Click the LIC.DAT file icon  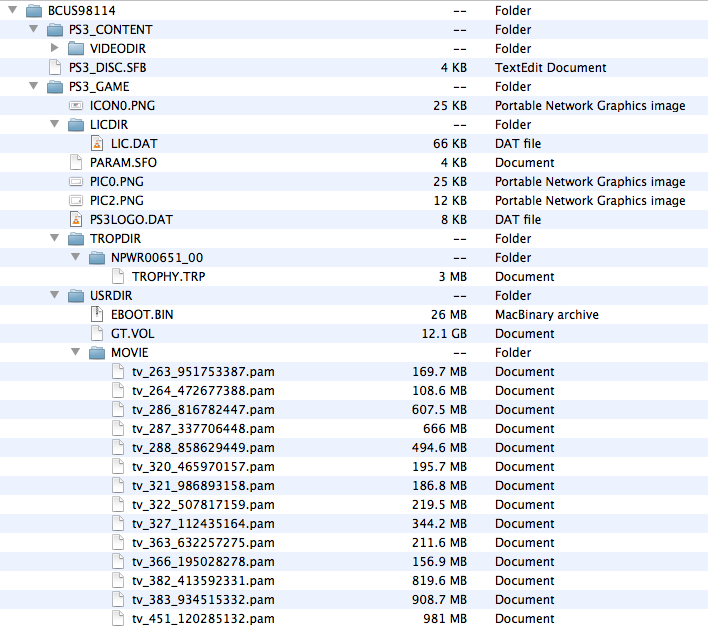click(x=97, y=144)
